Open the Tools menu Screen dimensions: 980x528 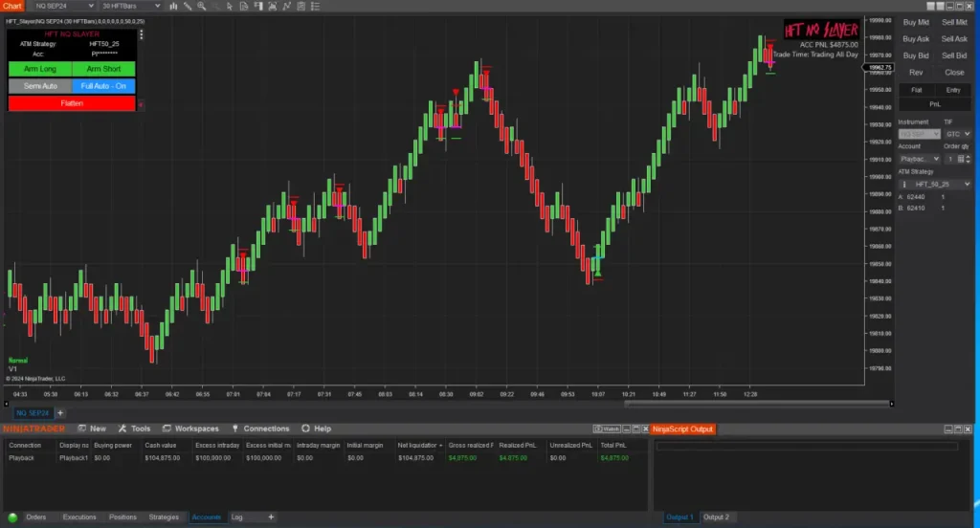pos(134,429)
